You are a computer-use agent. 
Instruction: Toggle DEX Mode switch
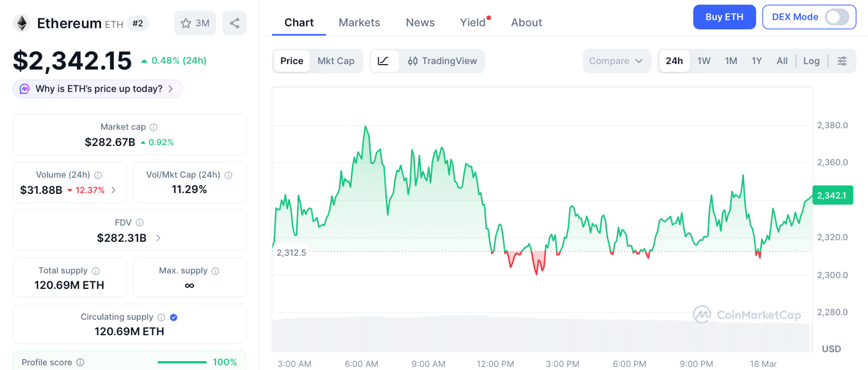click(x=836, y=17)
